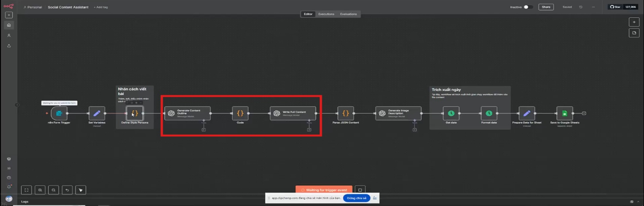Add a sticky note from right panel
644x206 pixels.
[634, 33]
